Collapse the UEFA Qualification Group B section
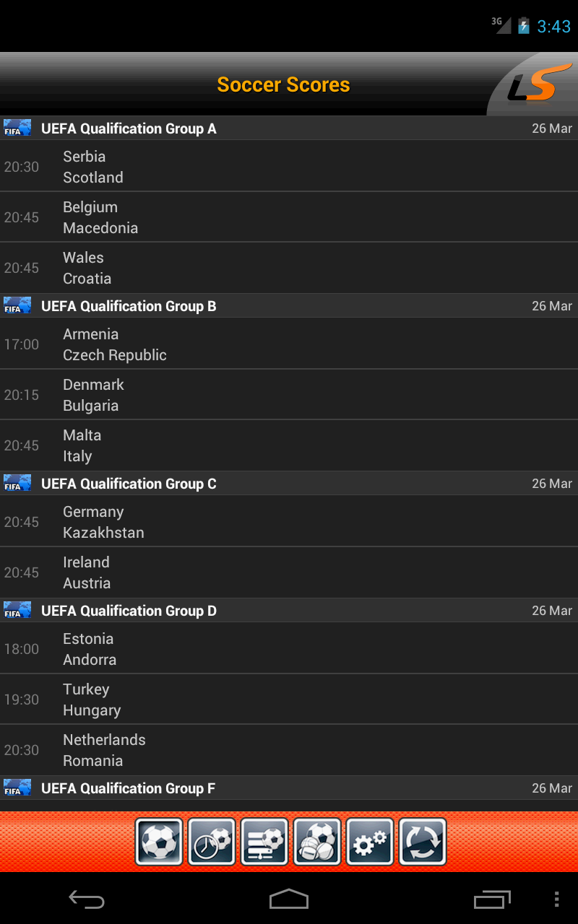This screenshot has height=924, width=578. point(289,305)
